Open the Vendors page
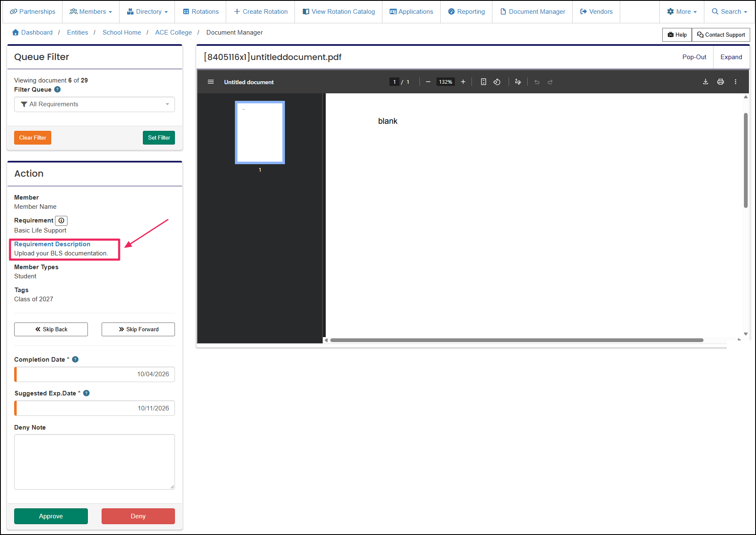This screenshot has height=535, width=756. click(x=596, y=12)
